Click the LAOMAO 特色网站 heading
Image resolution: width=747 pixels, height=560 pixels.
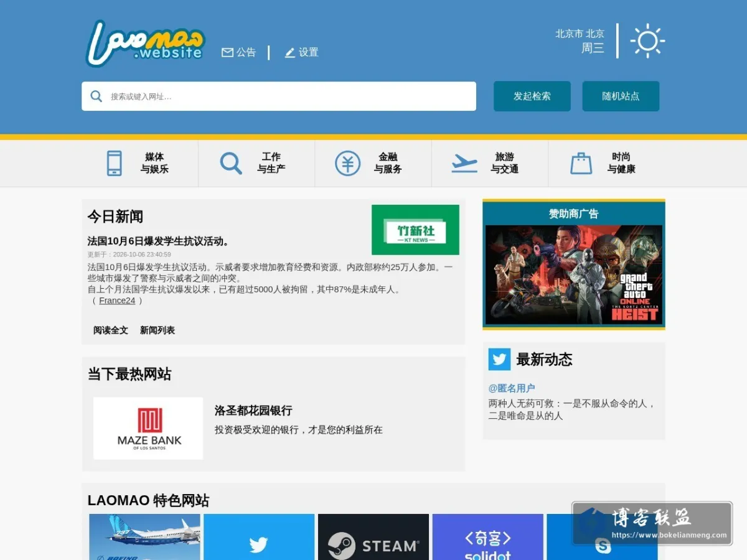(x=148, y=501)
